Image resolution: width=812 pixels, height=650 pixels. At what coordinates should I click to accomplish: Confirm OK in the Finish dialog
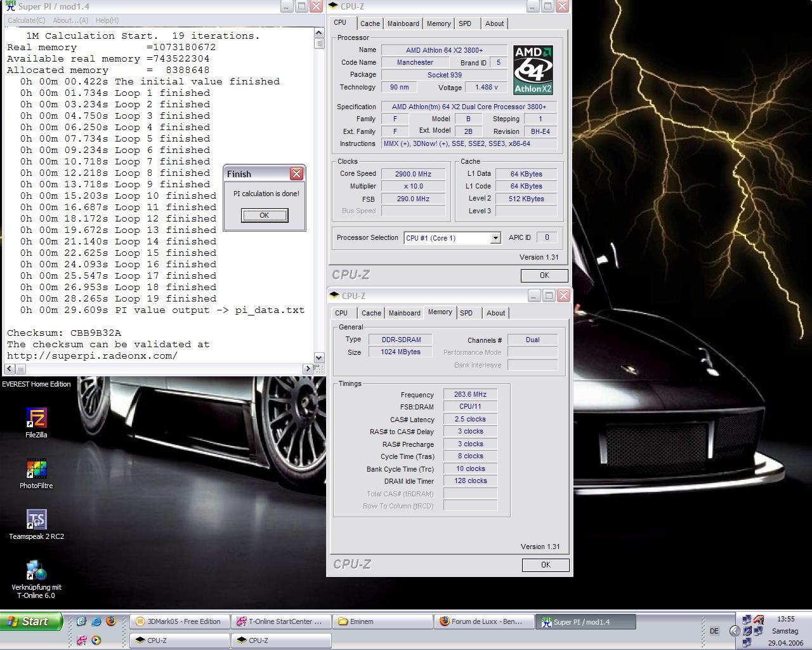(x=264, y=215)
